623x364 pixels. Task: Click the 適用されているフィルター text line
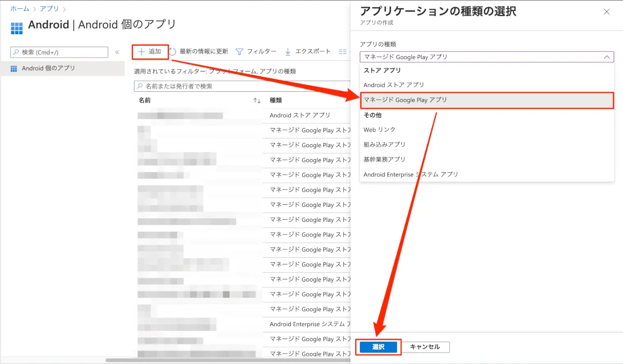(x=214, y=71)
